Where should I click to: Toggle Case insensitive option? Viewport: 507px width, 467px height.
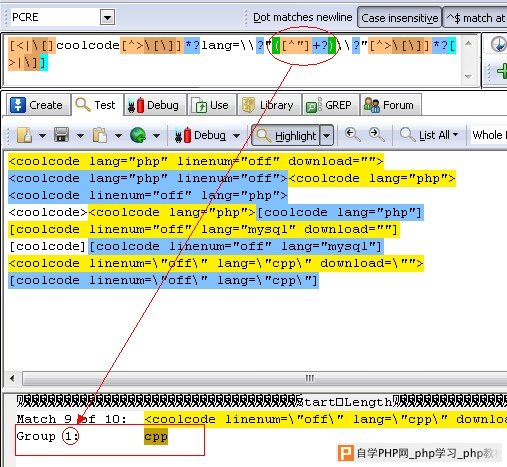click(399, 18)
